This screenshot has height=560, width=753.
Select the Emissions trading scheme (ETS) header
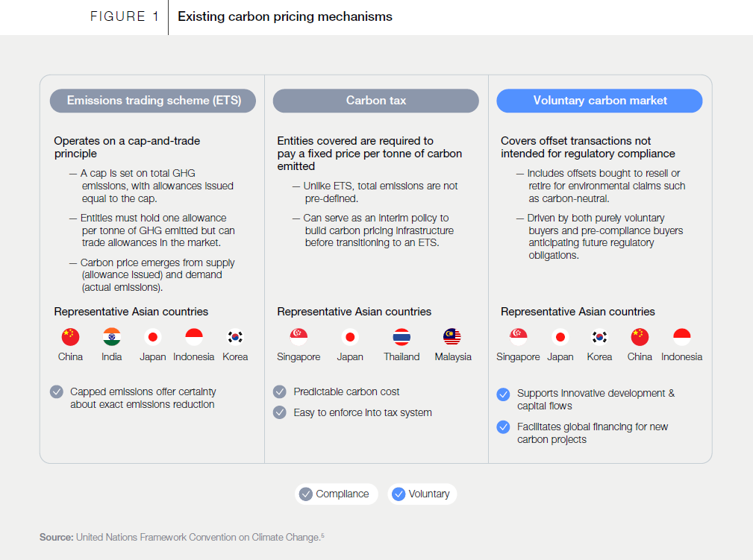point(153,101)
